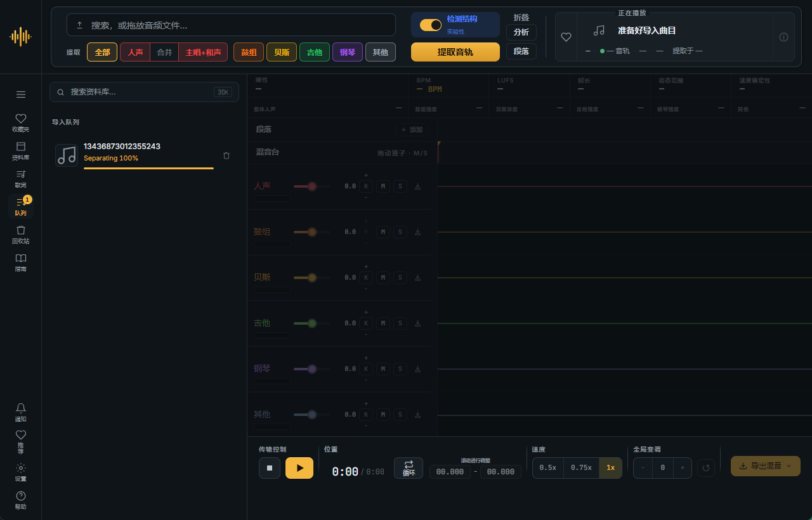
Task: Delete track 13436873012355243 from the import queue
Action: [x=226, y=155]
